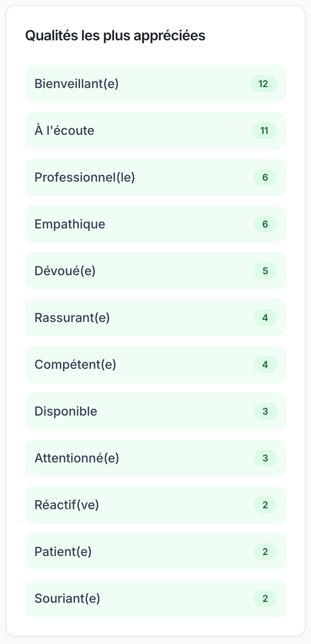Click the "Qualités les plus appréciées" heading
Screen dimensions: 311x644
pyautogui.click(x=115, y=36)
